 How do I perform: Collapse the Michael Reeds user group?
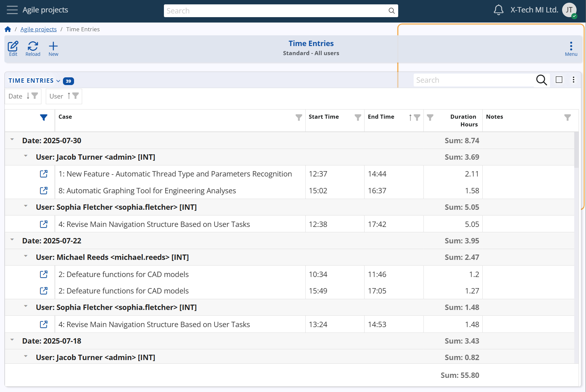pyautogui.click(x=26, y=256)
